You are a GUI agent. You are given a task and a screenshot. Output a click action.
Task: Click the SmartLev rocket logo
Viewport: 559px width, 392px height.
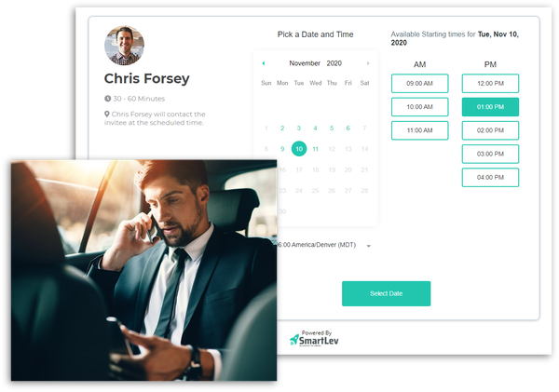[294, 339]
